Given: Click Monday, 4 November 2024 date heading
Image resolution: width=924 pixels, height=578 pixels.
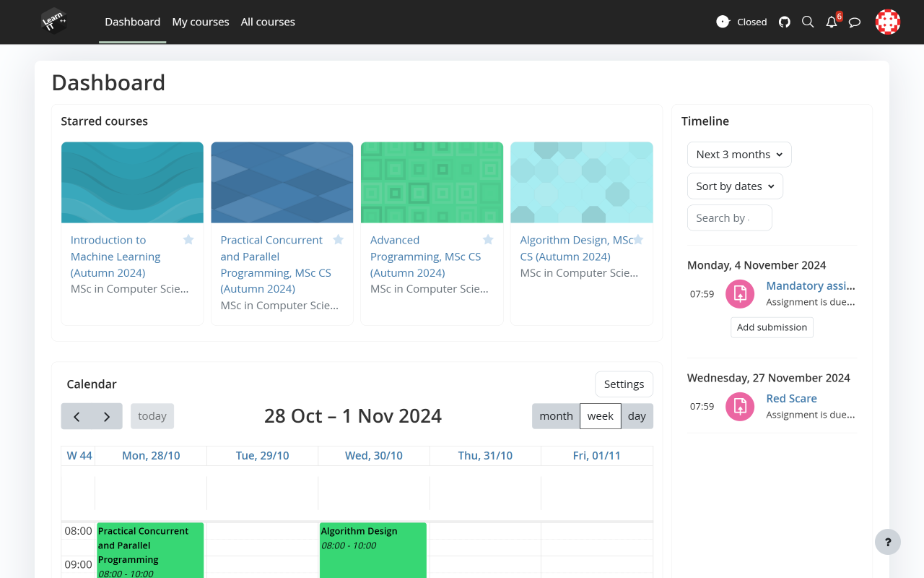Looking at the screenshot, I should (757, 265).
